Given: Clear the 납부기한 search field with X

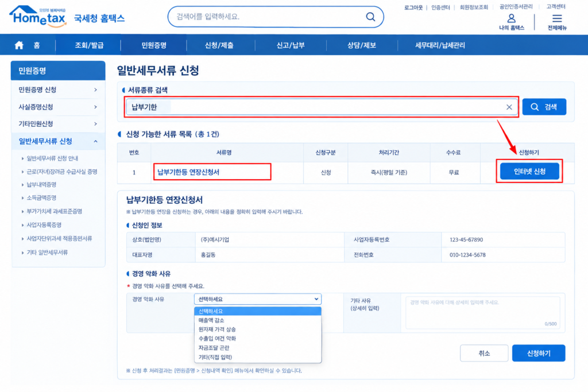Looking at the screenshot, I should (x=509, y=107).
